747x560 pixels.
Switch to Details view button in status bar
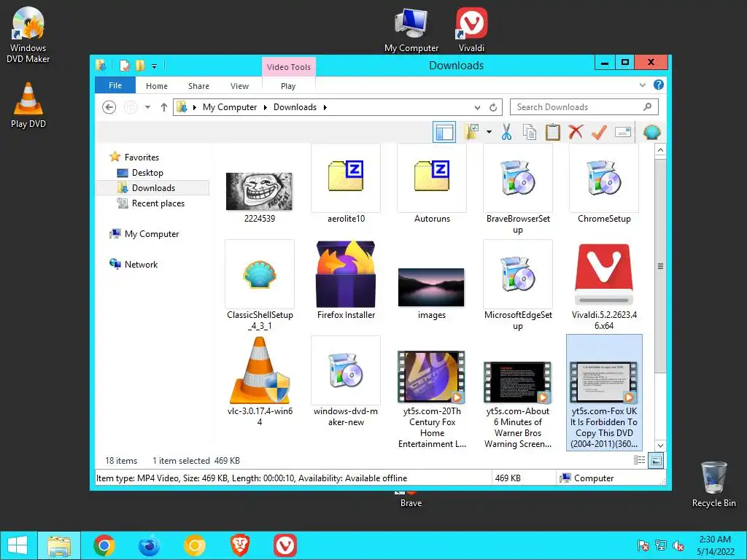[639, 460]
